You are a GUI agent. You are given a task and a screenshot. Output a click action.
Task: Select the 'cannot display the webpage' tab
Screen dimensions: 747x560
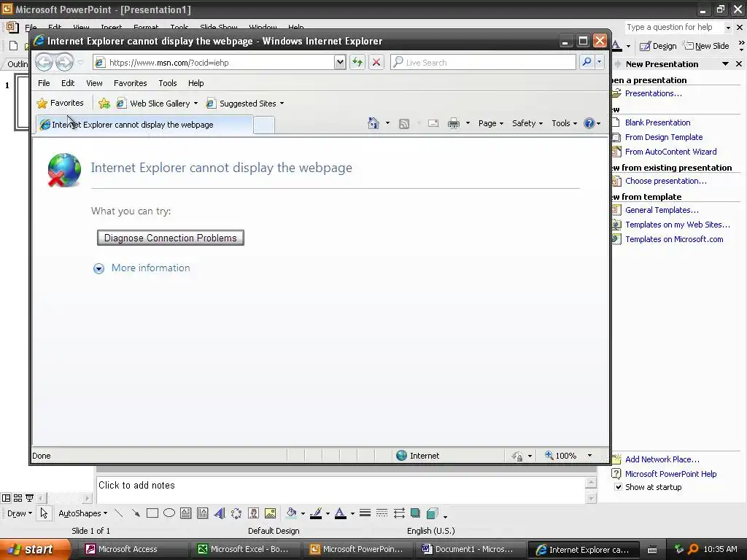[144, 125]
